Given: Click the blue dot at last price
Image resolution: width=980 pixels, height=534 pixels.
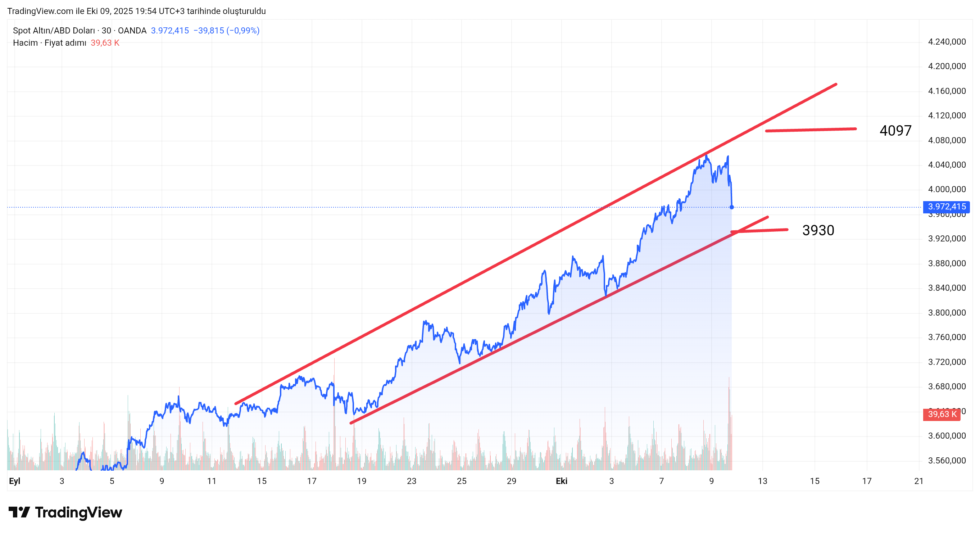Looking at the screenshot, I should [731, 207].
